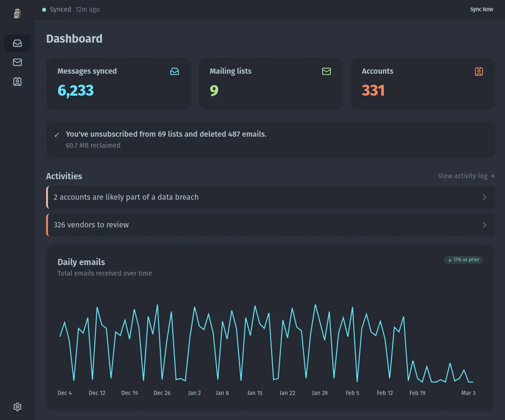Open View activity log link

pyautogui.click(x=466, y=176)
